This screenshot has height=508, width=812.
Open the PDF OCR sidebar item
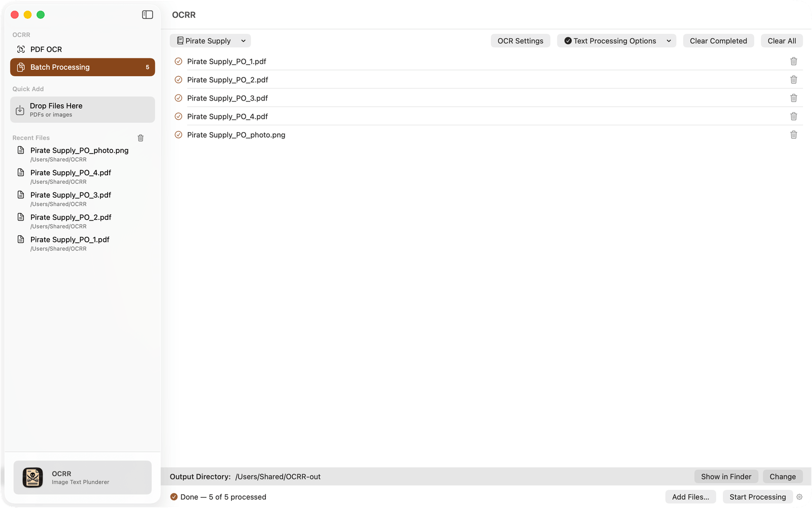point(82,49)
